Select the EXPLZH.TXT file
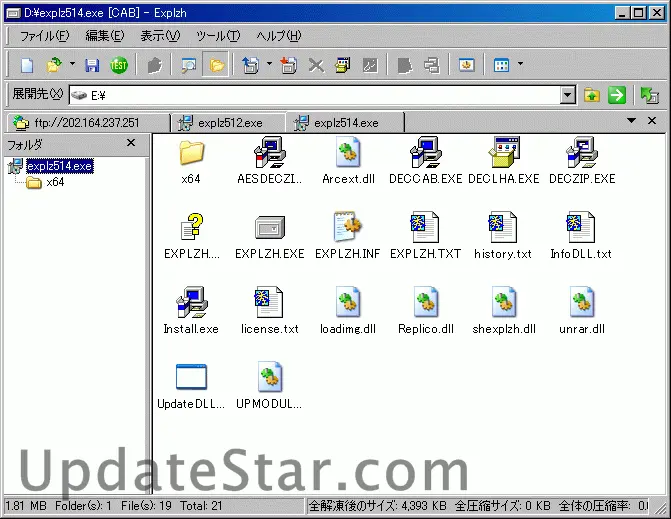671x519 pixels. 425,236
